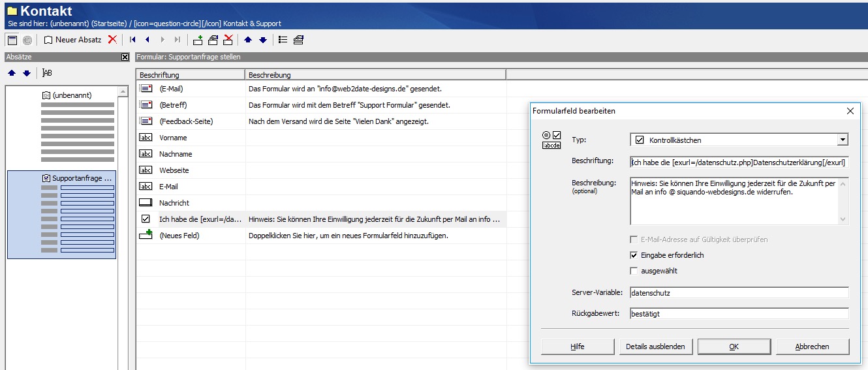Jump to first paragraph with skip-back arrow
Image resolution: width=868 pixels, height=370 pixels.
pyautogui.click(x=133, y=40)
